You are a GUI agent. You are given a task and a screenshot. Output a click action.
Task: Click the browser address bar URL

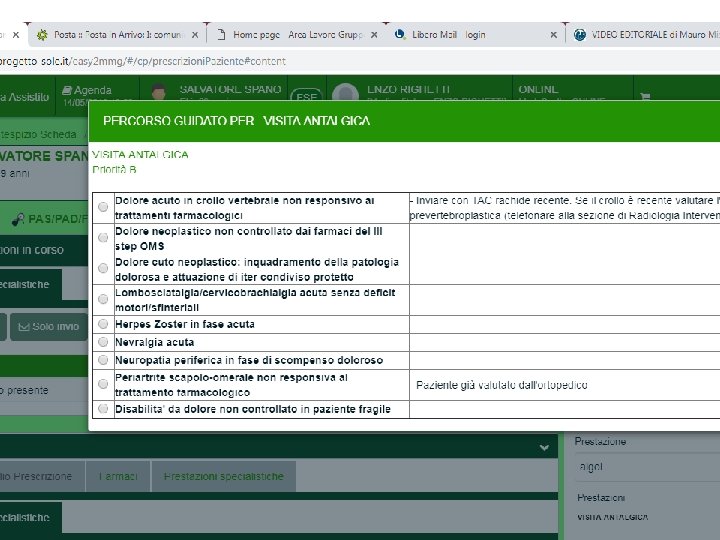[142, 61]
